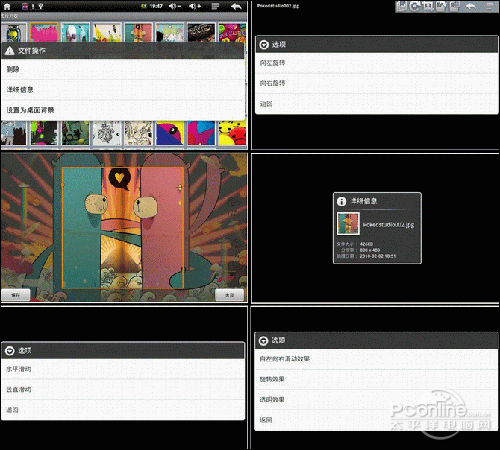
Task: Click the slideshow icon in the viewer toolbar
Action: click(x=454, y=6)
